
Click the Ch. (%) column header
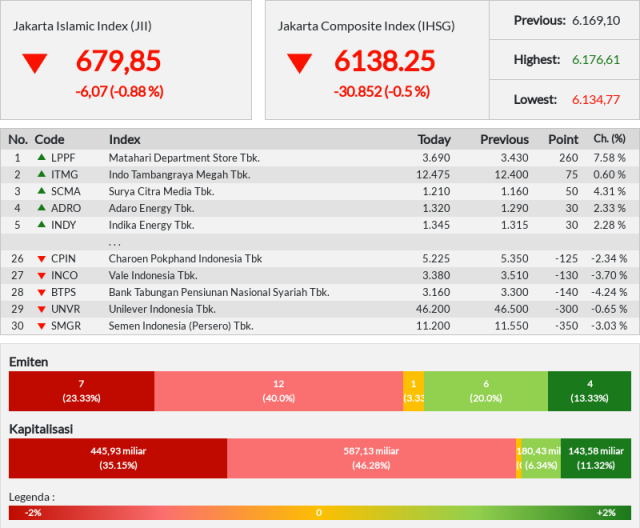click(x=609, y=139)
